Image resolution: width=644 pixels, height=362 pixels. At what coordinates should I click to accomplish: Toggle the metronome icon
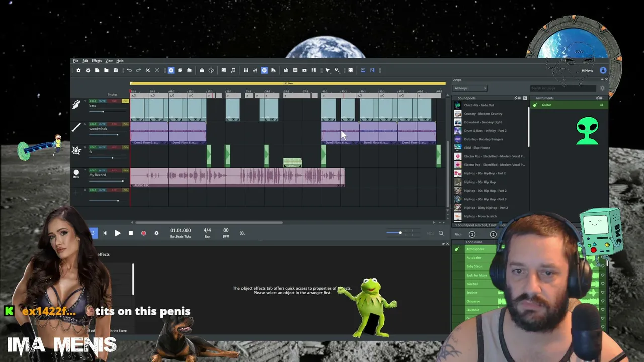[x=242, y=233]
